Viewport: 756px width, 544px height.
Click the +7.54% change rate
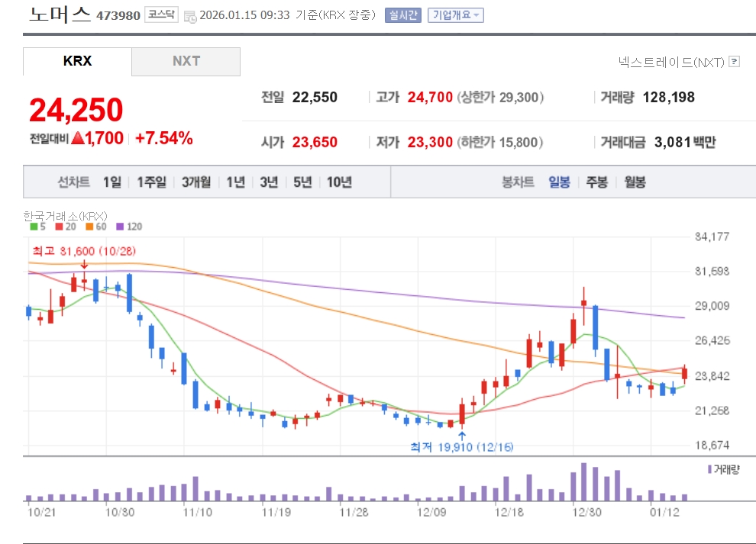164,138
